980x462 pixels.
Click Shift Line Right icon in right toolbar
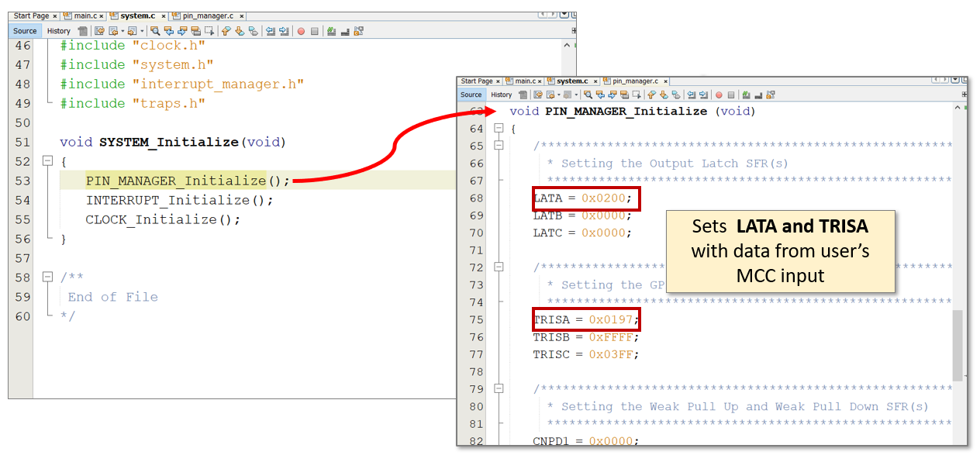[x=703, y=95]
